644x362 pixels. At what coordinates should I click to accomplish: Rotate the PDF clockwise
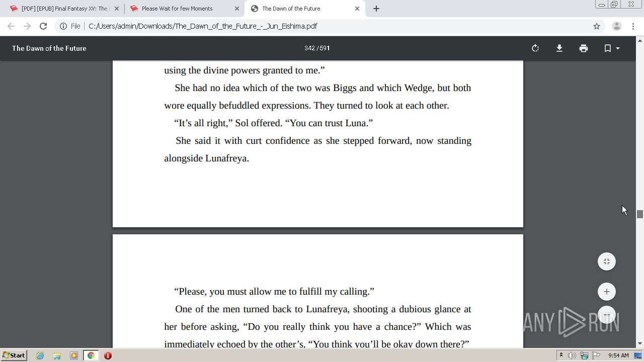535,48
